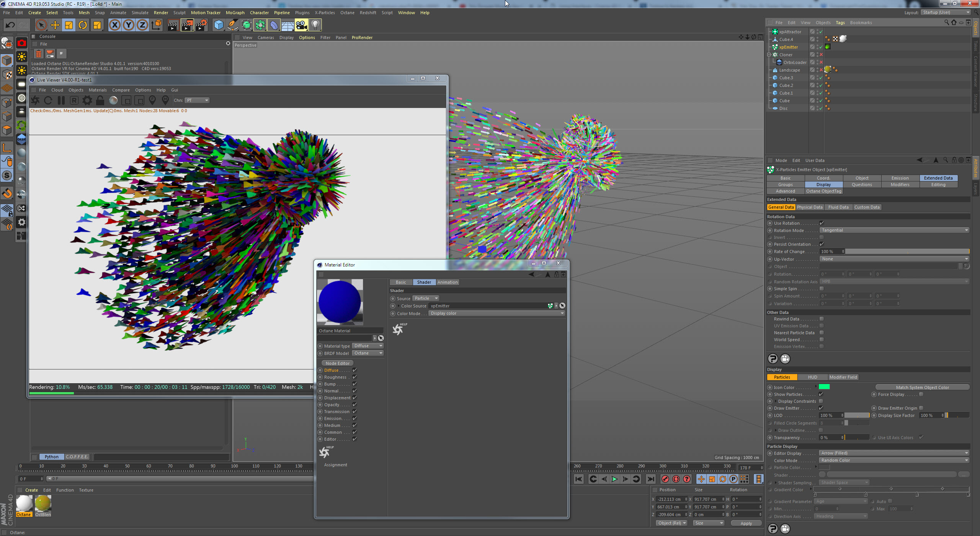Open the MoGraph menu
Viewport: 980px width, 536px height.
pyautogui.click(x=235, y=13)
